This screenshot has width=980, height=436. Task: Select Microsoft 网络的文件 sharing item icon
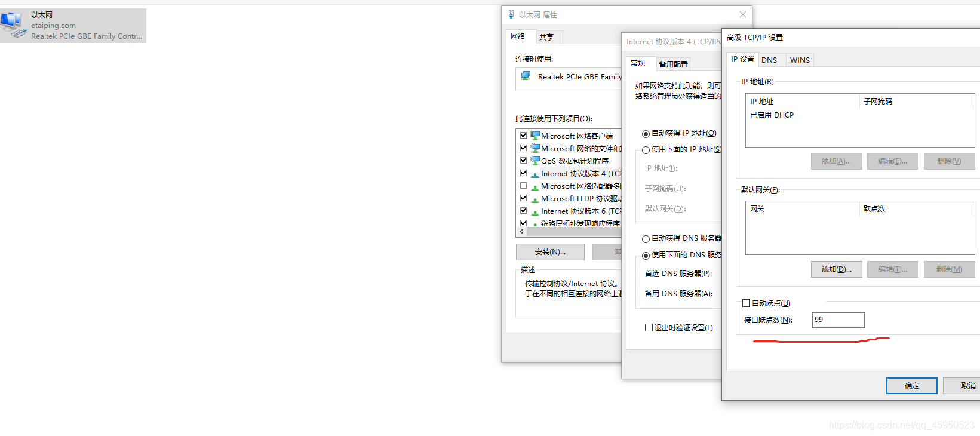(x=535, y=148)
